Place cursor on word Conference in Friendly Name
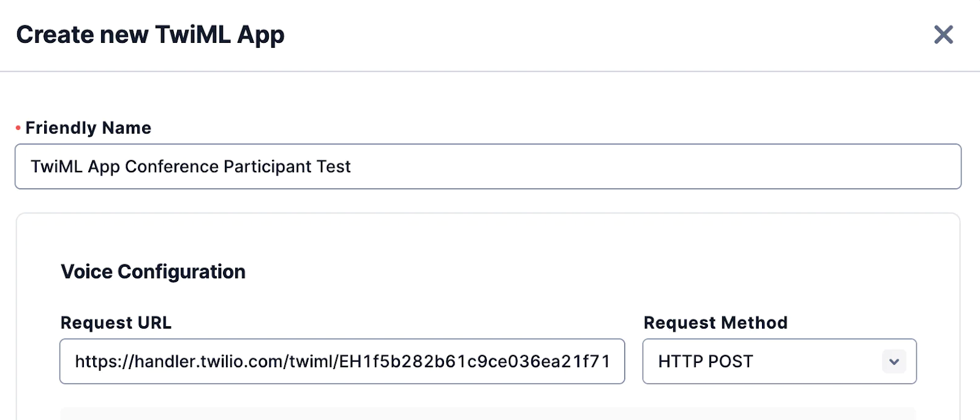Screen dimensions: 980x420 click(x=171, y=167)
